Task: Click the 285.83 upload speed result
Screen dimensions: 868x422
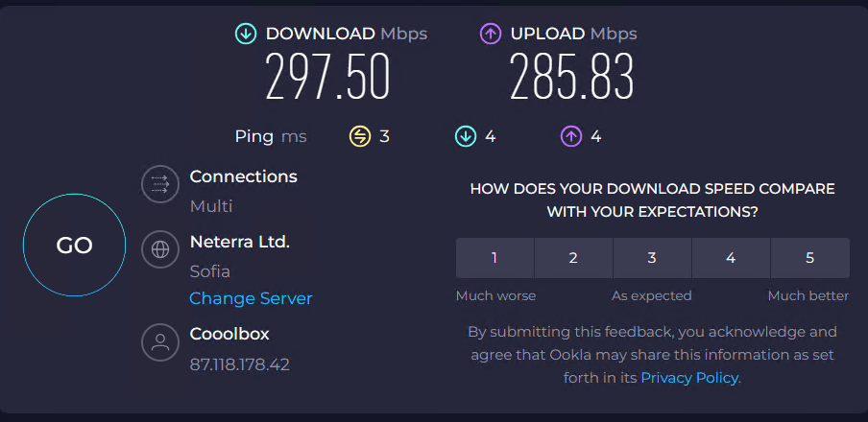Action: pos(571,79)
